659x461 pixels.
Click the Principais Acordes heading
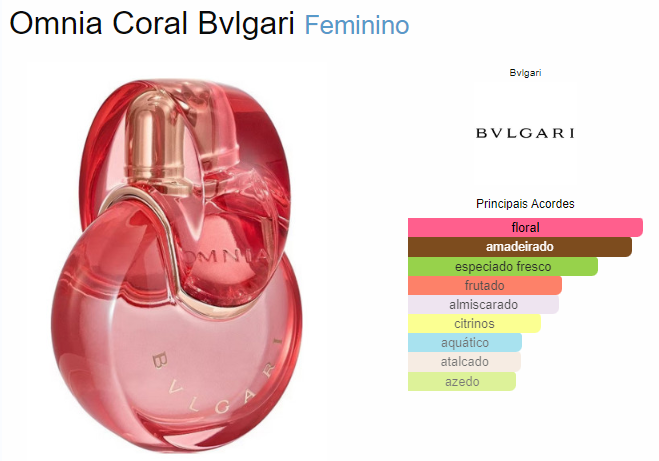tap(525, 204)
